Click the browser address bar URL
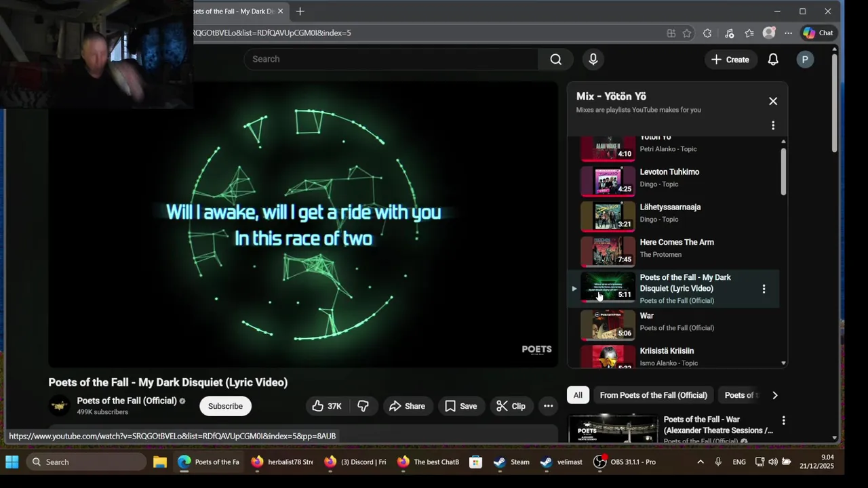 pyautogui.click(x=271, y=33)
